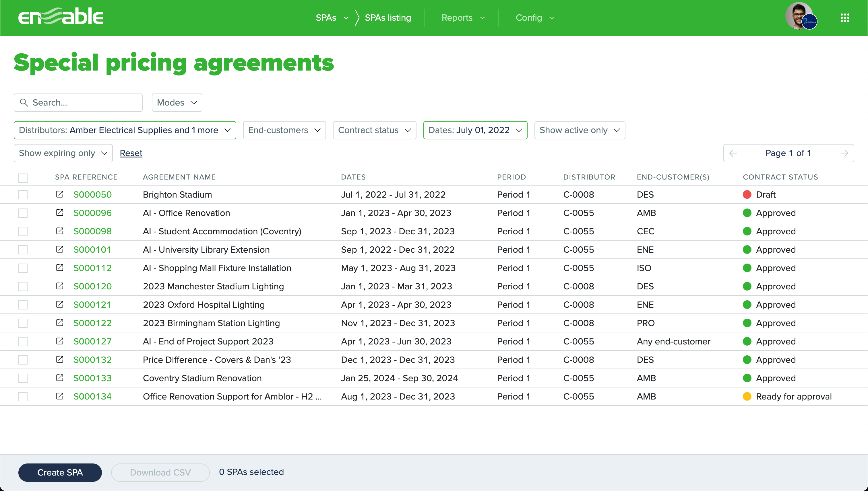
Task: Open S000050 in new window icon
Action: coord(60,194)
